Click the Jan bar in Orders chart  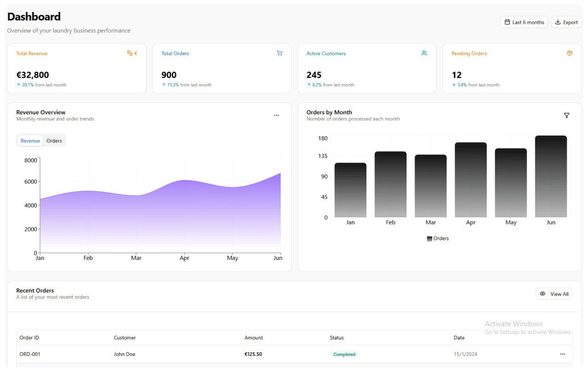351,190
